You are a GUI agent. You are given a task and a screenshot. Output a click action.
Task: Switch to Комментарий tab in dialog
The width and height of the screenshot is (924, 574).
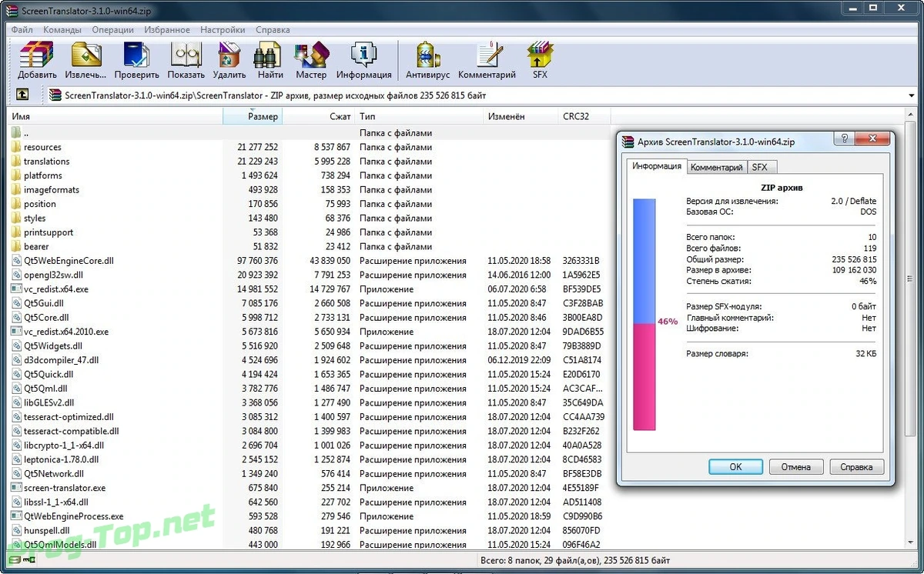click(x=716, y=167)
